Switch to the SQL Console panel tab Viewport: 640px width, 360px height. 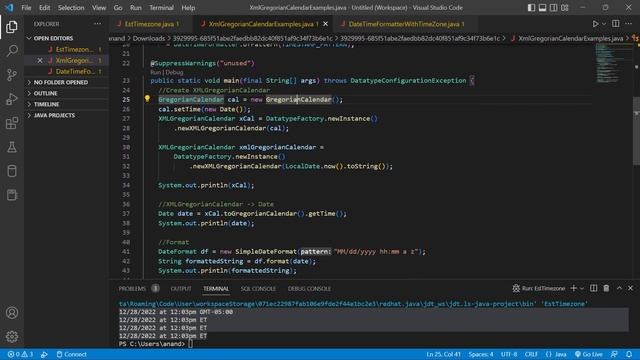[x=258, y=289]
